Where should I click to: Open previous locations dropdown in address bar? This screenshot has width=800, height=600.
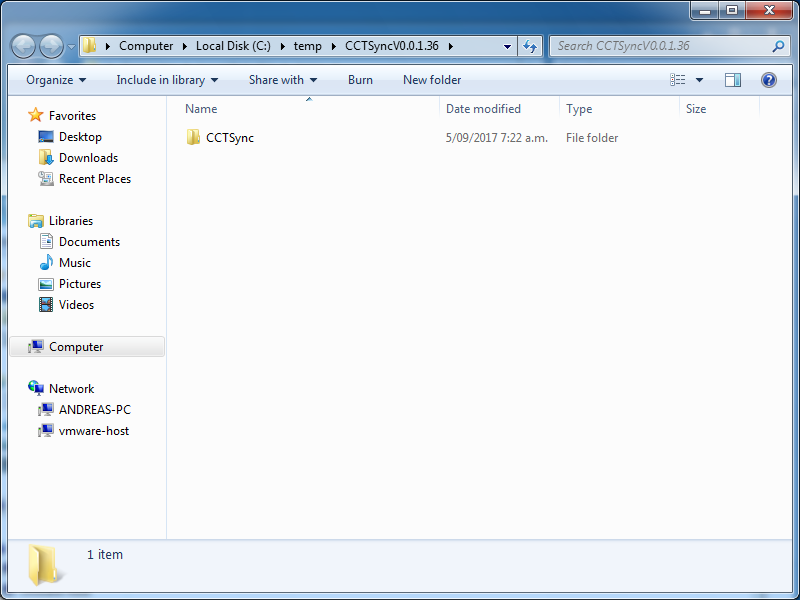(507, 46)
